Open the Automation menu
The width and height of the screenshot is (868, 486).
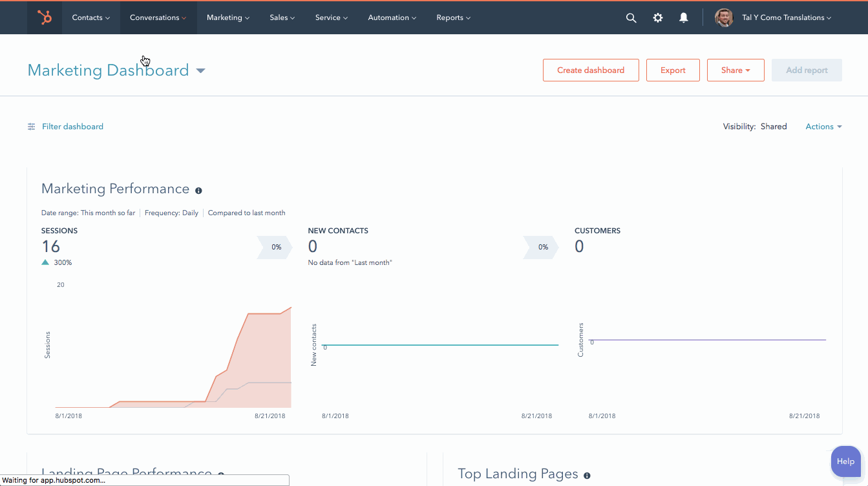coord(392,18)
